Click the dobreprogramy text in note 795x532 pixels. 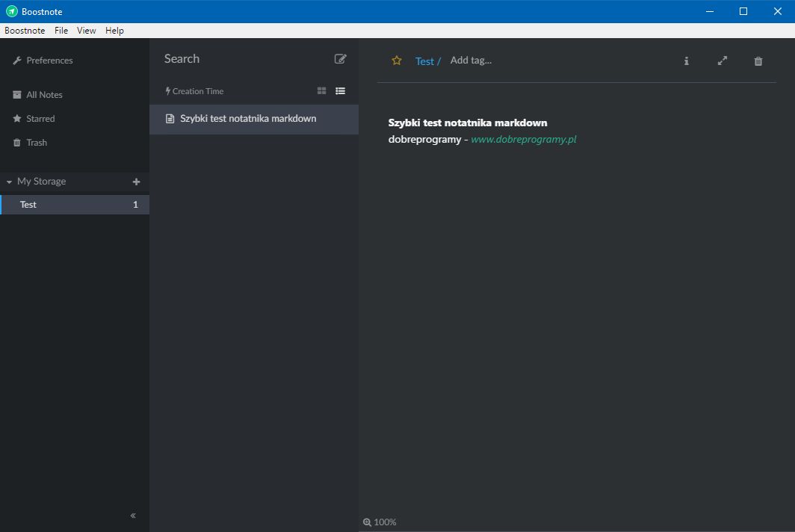424,139
